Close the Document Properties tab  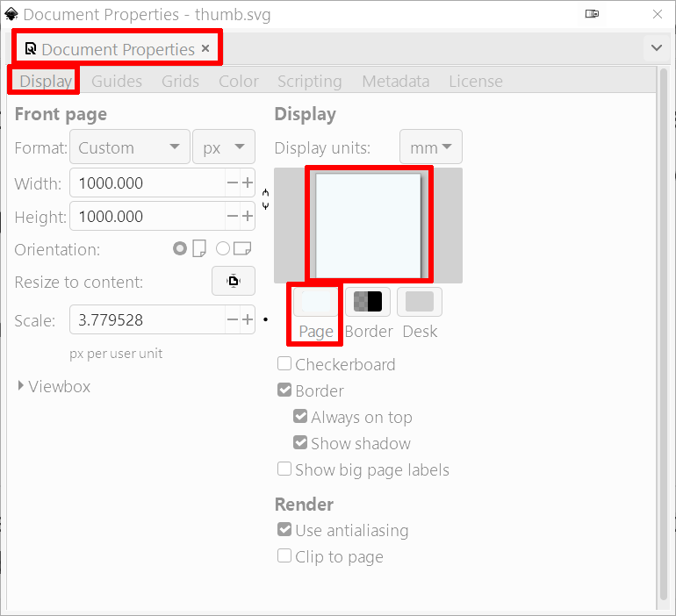205,48
